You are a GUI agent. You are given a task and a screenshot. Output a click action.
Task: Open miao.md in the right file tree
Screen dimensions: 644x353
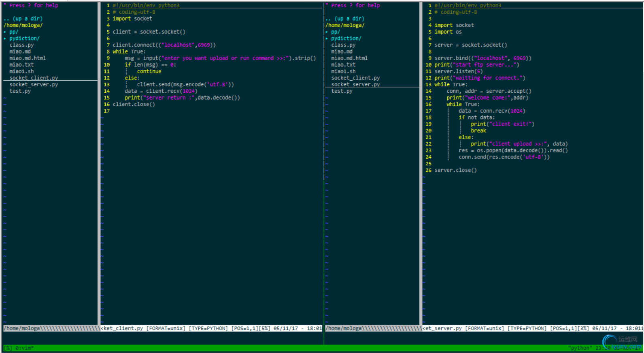[342, 51]
